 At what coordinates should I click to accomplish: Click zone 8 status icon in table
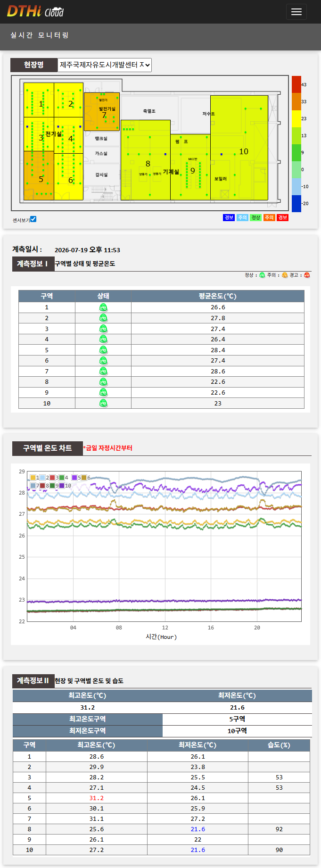coord(103,382)
